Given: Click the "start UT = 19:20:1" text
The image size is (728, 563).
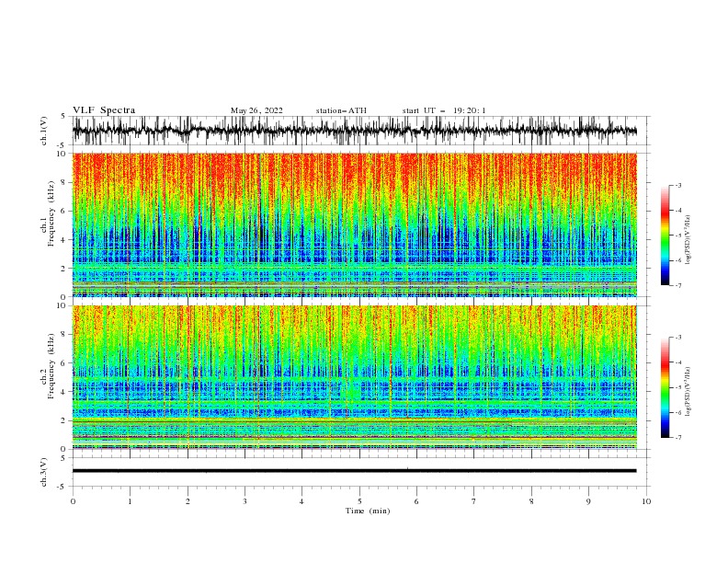Looking at the screenshot, I should (x=444, y=110).
